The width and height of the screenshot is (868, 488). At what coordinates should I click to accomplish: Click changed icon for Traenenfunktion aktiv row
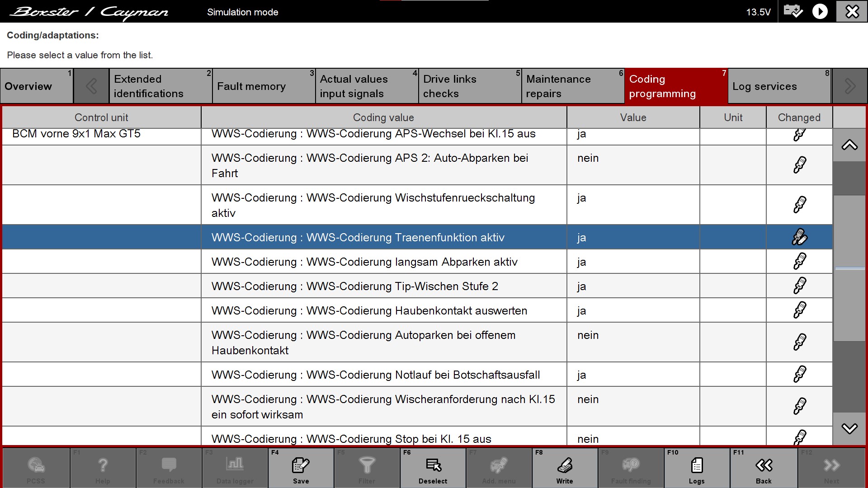click(799, 237)
